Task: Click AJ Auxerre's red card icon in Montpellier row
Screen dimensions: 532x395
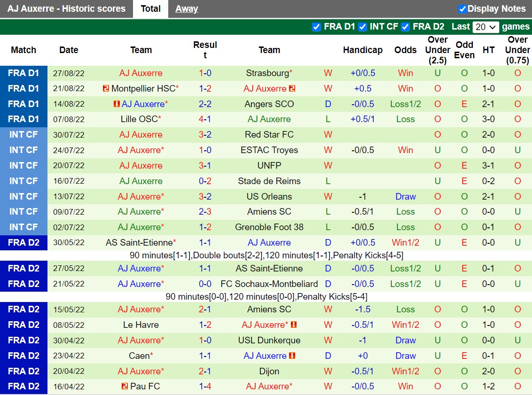Action: point(292,89)
